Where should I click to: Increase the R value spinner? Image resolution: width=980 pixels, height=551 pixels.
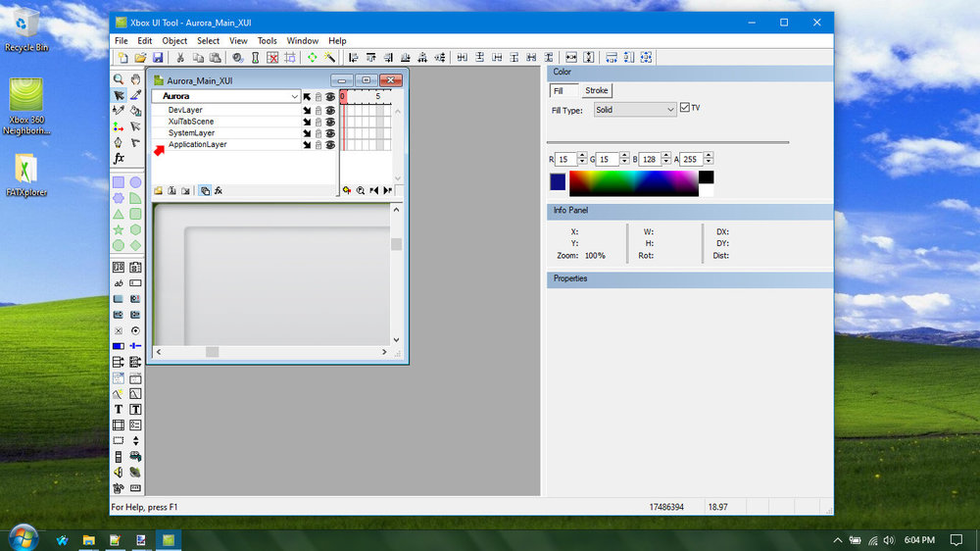click(582, 156)
